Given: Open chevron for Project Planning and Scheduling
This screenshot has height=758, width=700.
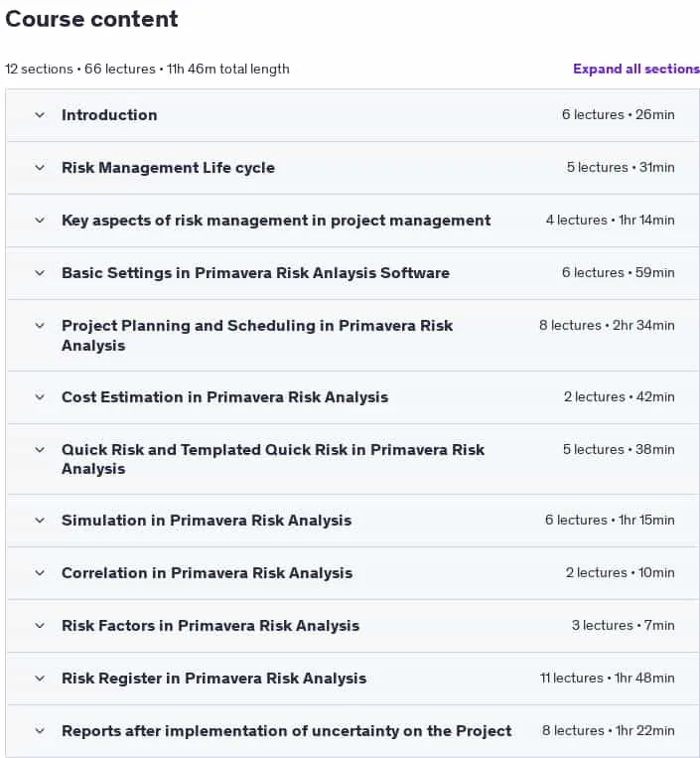Looking at the screenshot, I should [40, 326].
